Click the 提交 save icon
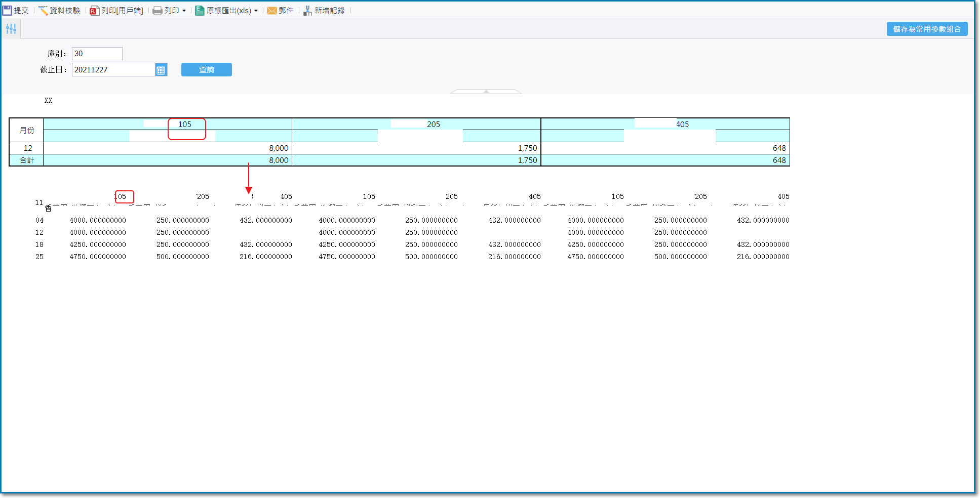The height and width of the screenshot is (498, 980). pyautogui.click(x=7, y=10)
